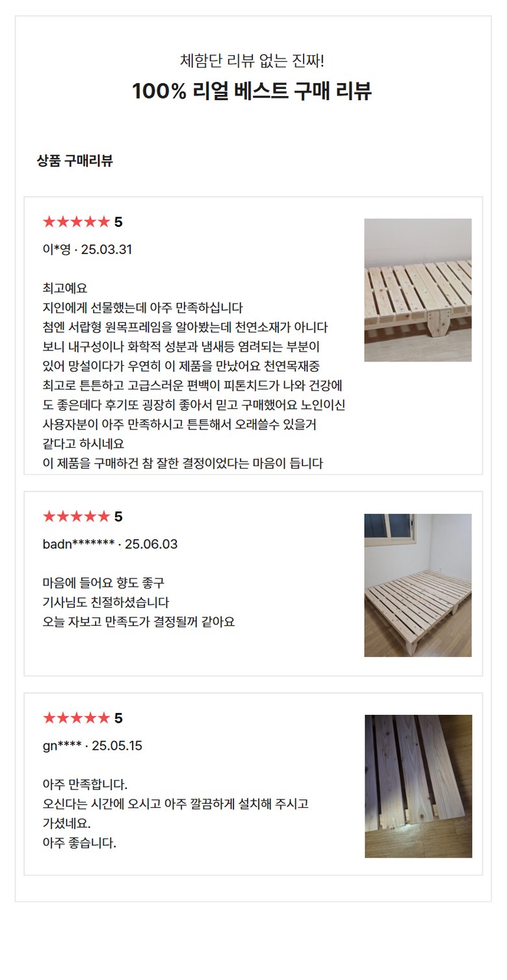Click the review date 25.05.15
The height and width of the screenshot is (980, 507).
(x=117, y=745)
